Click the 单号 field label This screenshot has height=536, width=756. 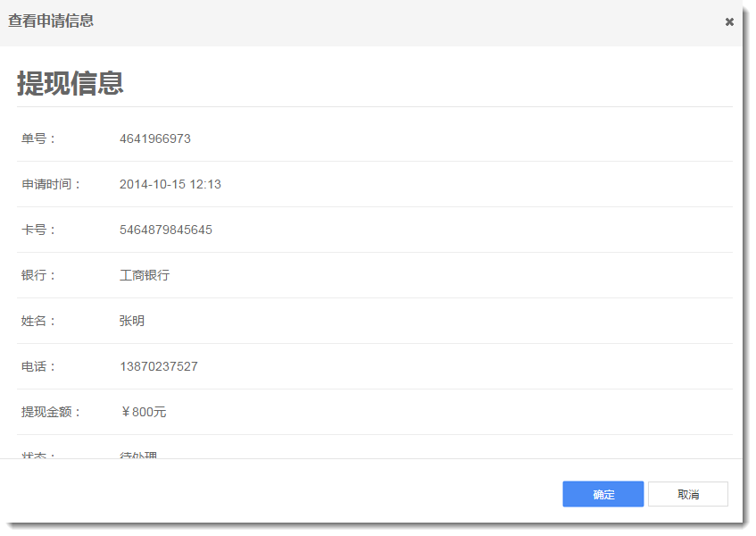pos(38,138)
